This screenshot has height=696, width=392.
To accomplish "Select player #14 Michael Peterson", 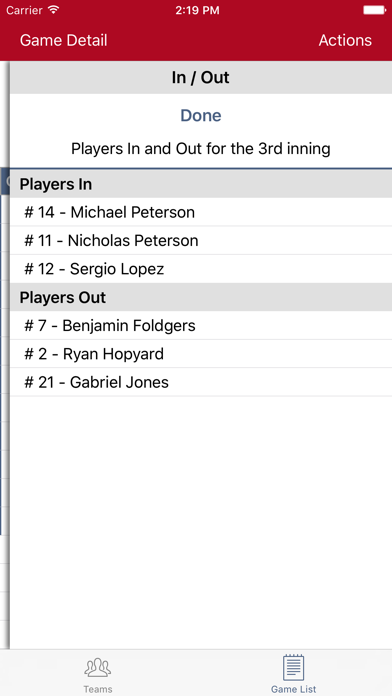I will point(201,212).
